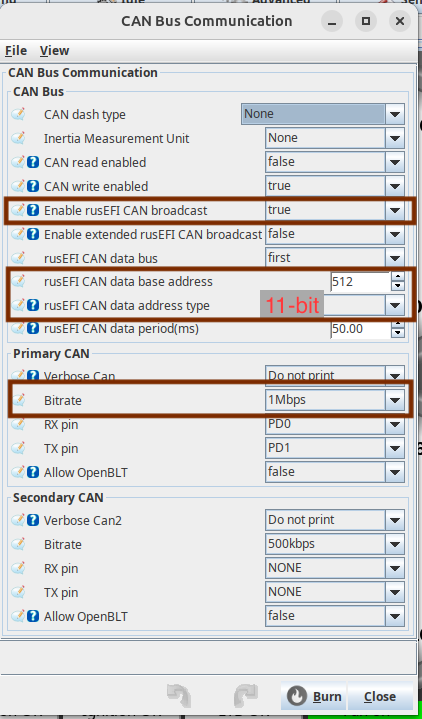Viewport: 422px width, 719px height.
Task: Click help icon for CAN data period
Action: [33, 329]
